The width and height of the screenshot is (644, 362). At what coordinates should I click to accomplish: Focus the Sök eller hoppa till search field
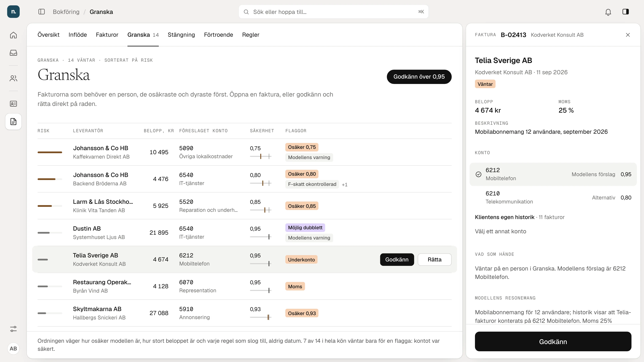(x=334, y=12)
